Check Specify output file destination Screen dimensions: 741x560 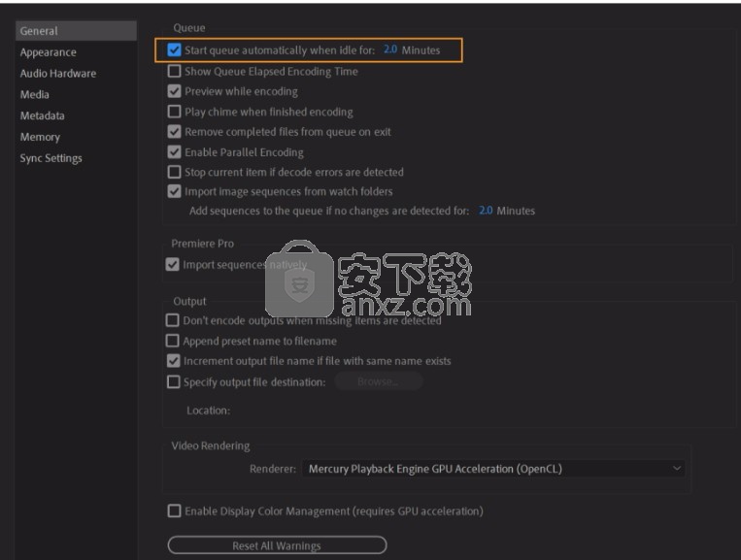[x=173, y=381]
